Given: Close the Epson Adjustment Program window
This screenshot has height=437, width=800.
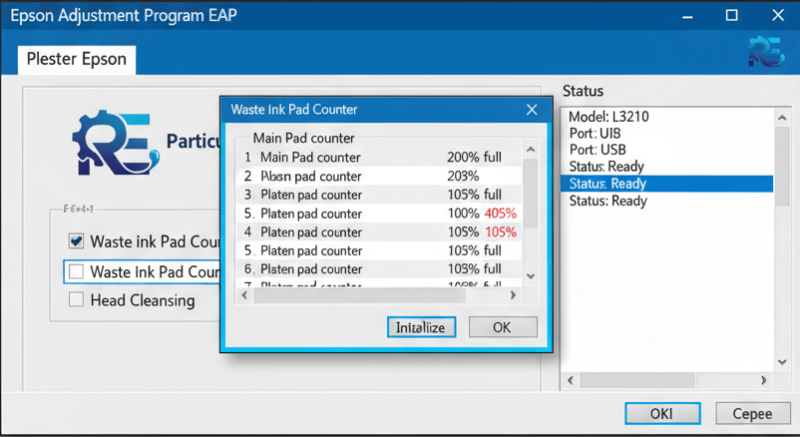Looking at the screenshot, I should pyautogui.click(x=778, y=15).
